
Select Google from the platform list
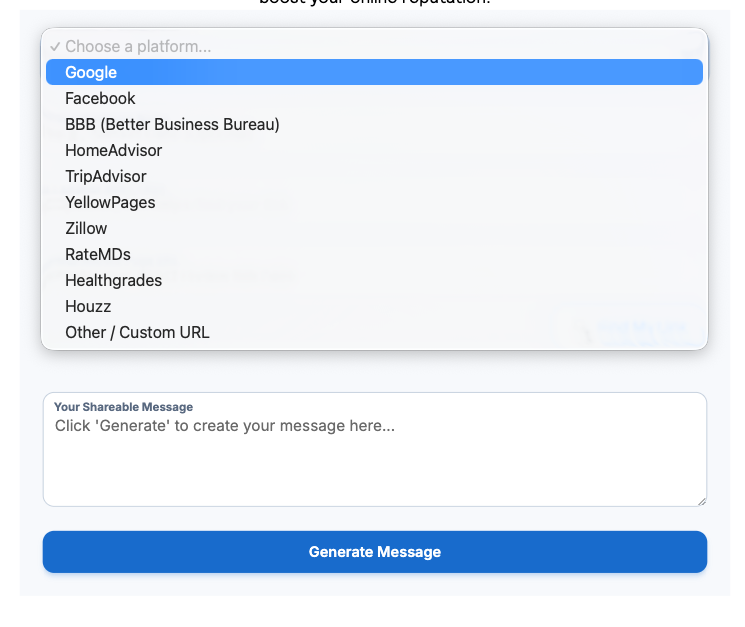point(374,72)
